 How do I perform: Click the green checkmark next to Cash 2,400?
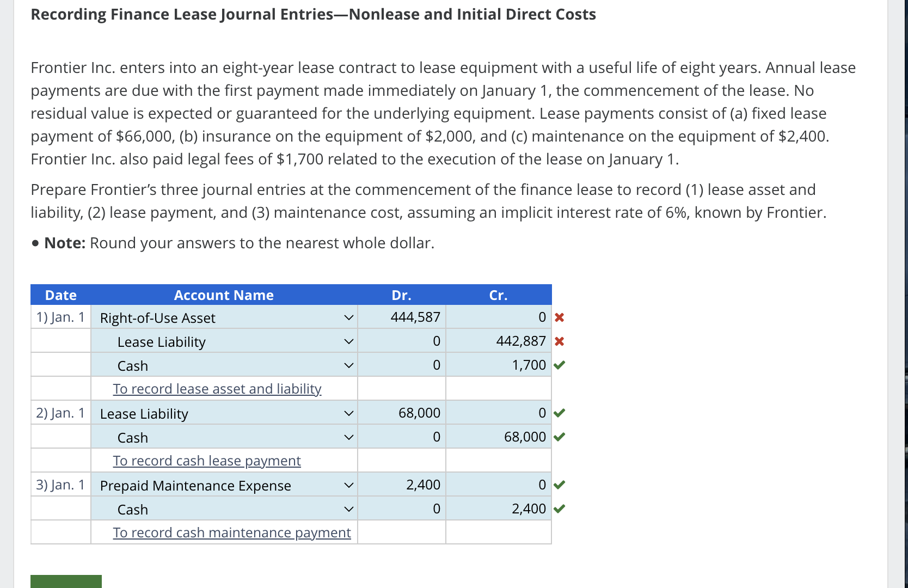point(560,508)
